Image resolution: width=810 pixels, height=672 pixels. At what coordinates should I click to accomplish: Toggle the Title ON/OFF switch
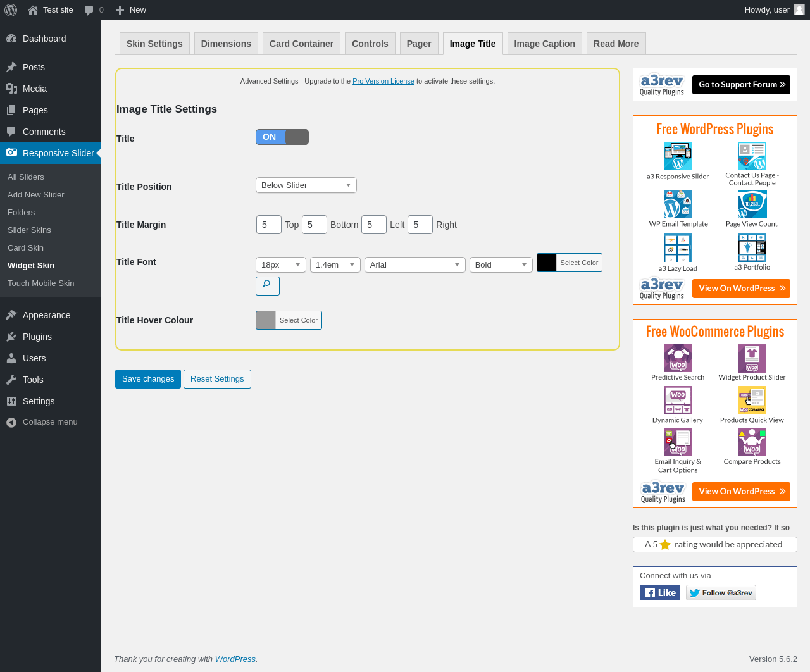[282, 137]
